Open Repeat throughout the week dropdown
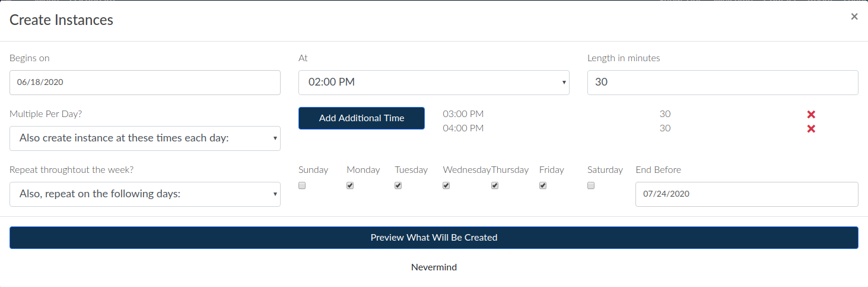 pos(145,194)
